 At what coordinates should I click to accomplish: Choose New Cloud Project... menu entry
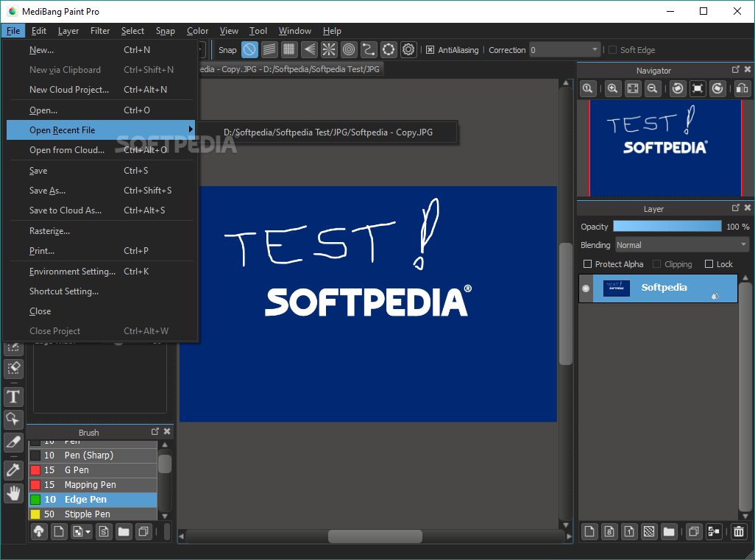[101, 90]
